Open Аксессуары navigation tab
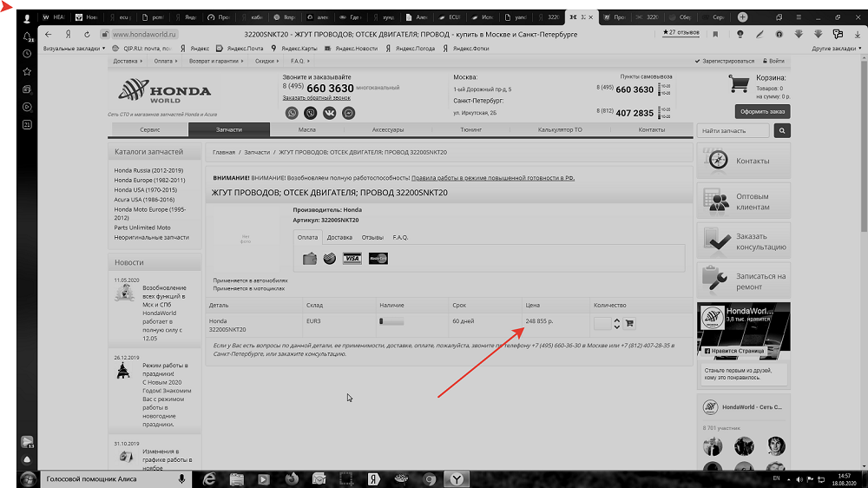This screenshot has width=868, height=488. pos(387,129)
